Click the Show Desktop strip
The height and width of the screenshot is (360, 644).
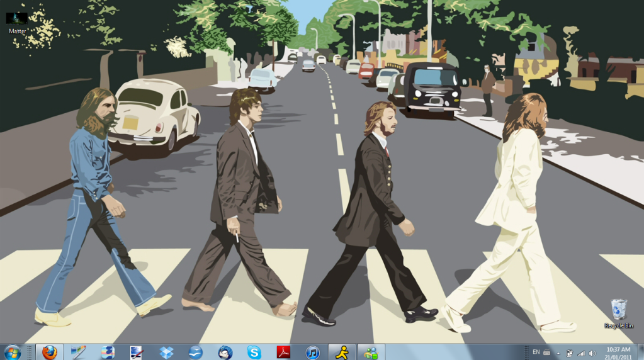tap(641, 352)
